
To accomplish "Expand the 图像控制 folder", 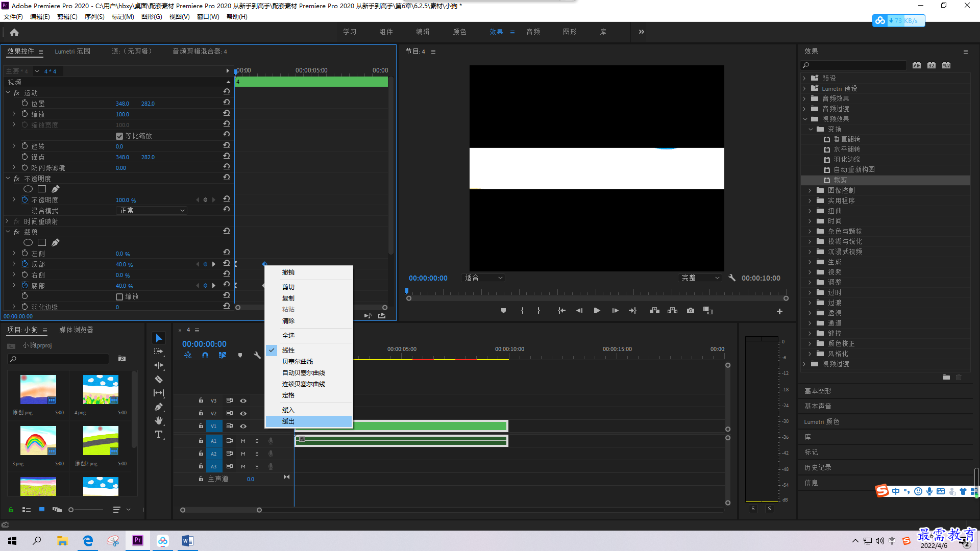I will (x=810, y=190).
